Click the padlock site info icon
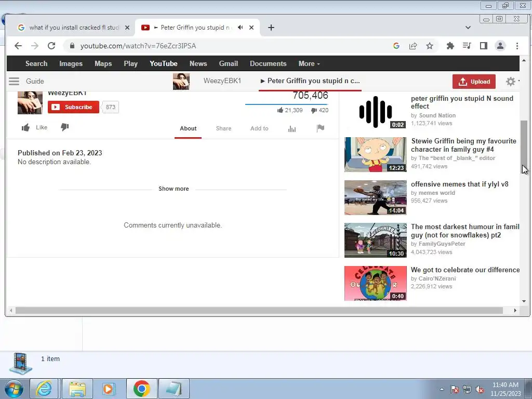Image resolution: width=532 pixels, height=399 pixels. (x=72, y=46)
